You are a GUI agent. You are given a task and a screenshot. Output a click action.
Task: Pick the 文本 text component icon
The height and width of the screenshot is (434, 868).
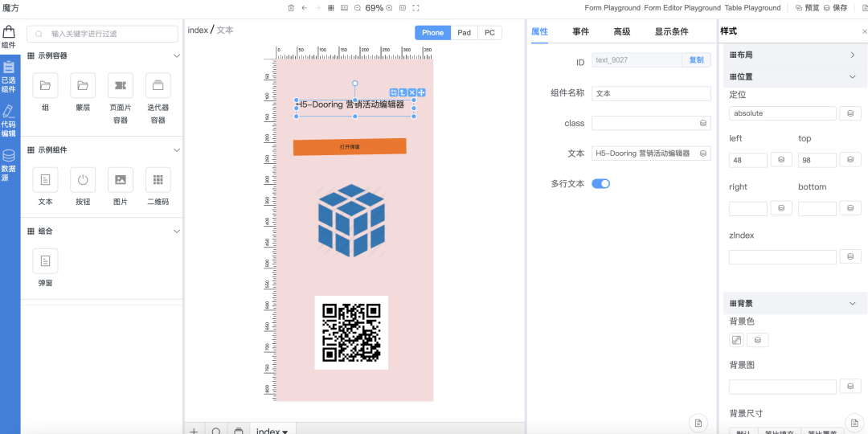(x=45, y=180)
